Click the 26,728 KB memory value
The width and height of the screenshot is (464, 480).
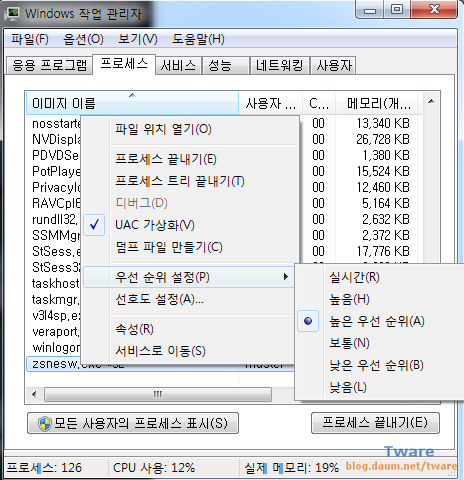pos(383,139)
